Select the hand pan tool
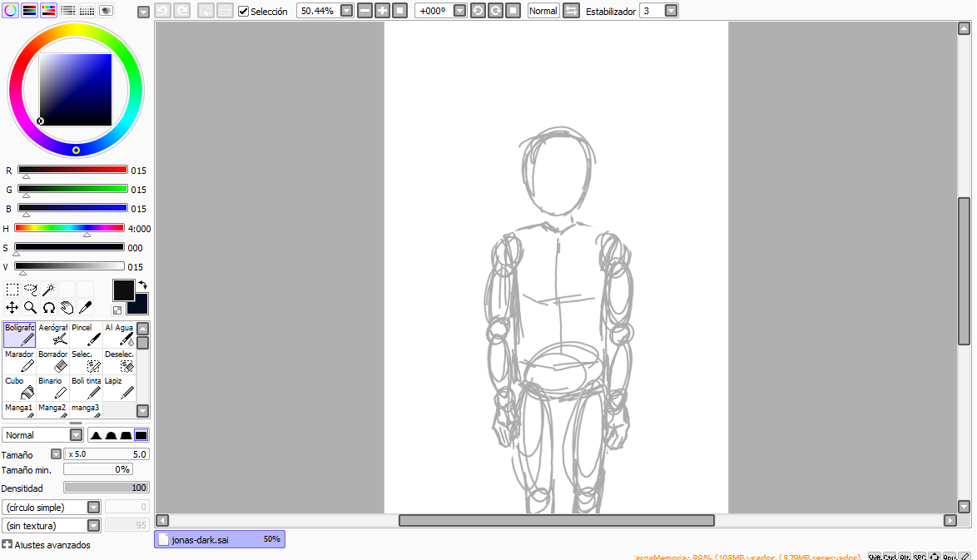The image size is (977, 560). [67, 308]
